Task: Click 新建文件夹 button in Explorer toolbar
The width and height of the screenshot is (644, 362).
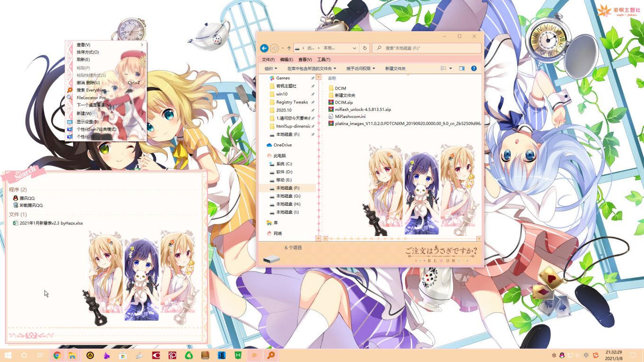Action: [395, 68]
